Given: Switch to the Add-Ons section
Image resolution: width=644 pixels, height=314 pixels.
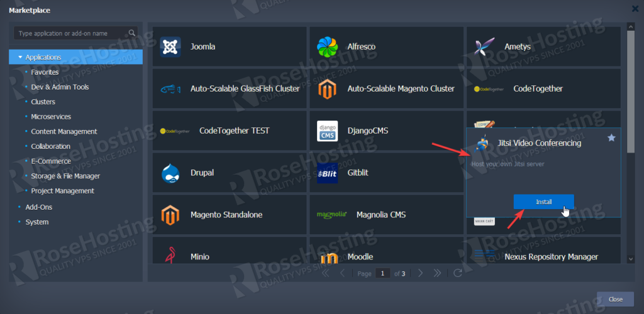Looking at the screenshot, I should coord(38,207).
